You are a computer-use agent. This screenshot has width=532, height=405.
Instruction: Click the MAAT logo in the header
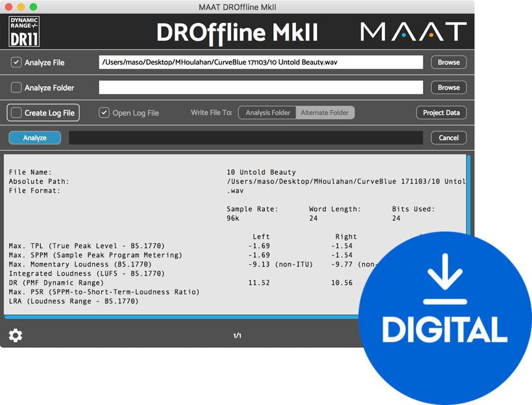point(413,31)
